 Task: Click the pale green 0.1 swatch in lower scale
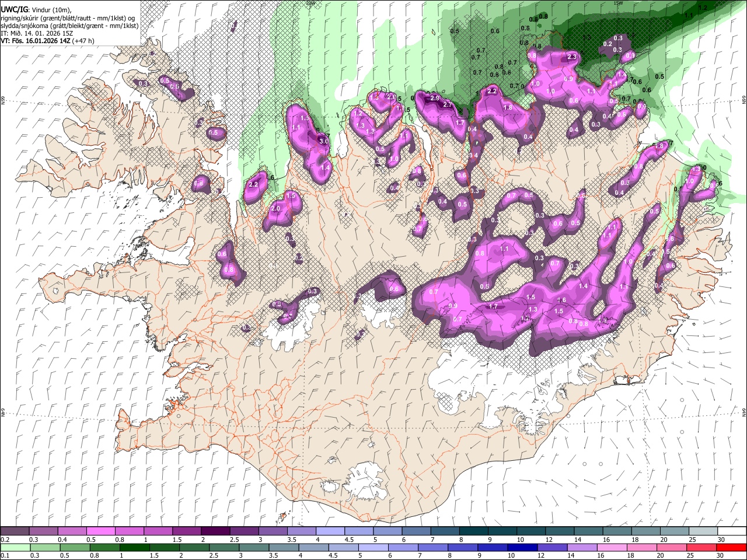pyautogui.click(x=15, y=547)
